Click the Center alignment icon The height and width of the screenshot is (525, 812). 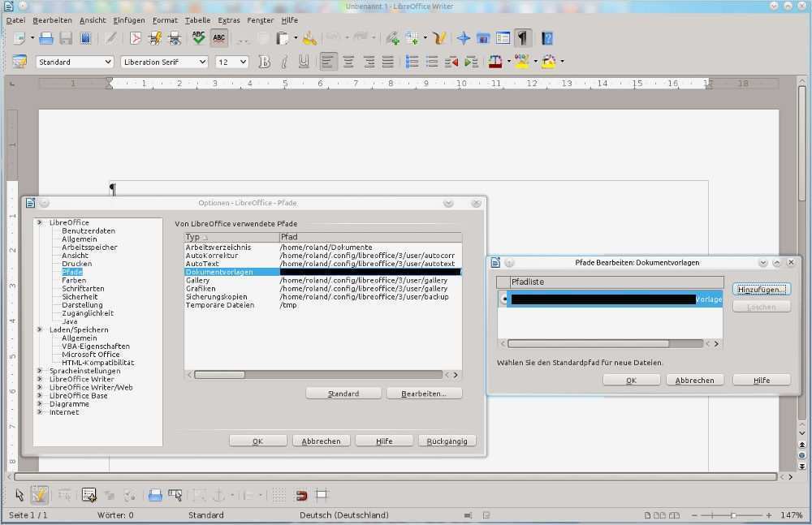click(348, 62)
